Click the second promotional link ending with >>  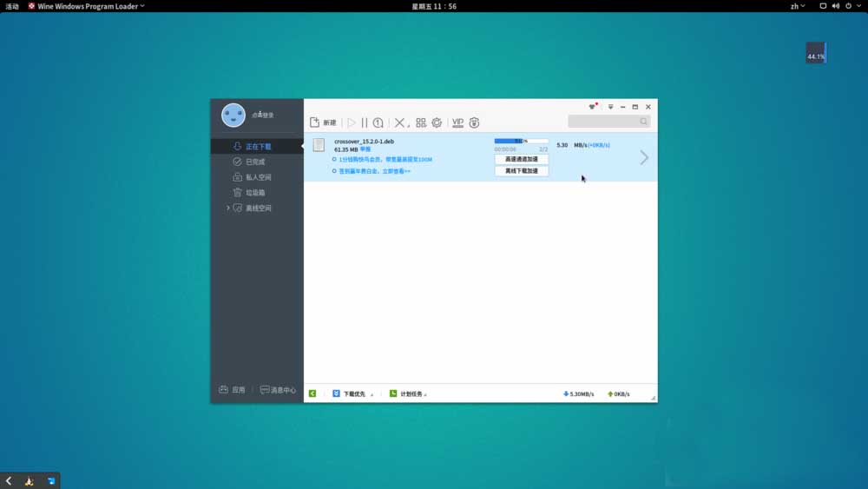(375, 171)
